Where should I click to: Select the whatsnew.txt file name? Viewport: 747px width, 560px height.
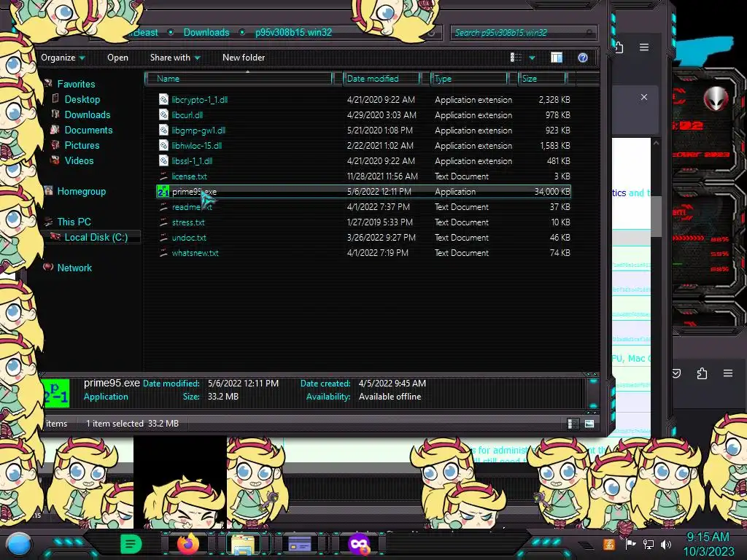point(195,253)
